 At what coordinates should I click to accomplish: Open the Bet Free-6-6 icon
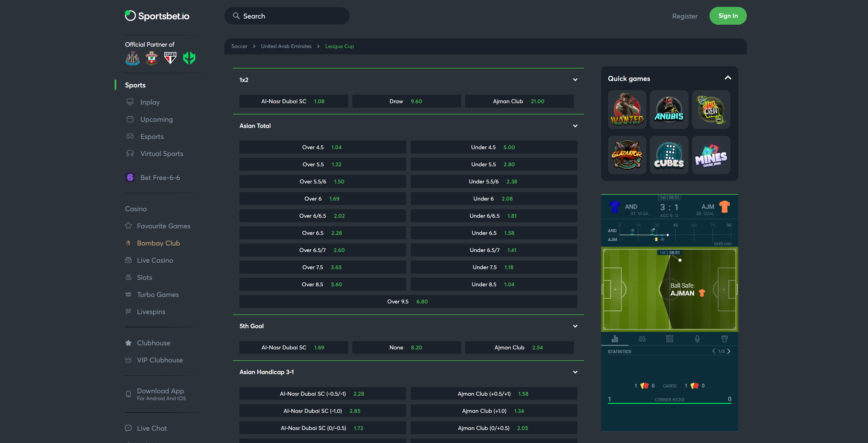(x=129, y=177)
